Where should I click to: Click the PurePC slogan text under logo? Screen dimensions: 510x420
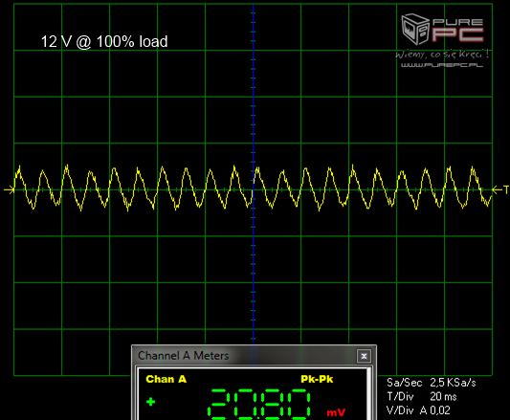click(x=442, y=54)
